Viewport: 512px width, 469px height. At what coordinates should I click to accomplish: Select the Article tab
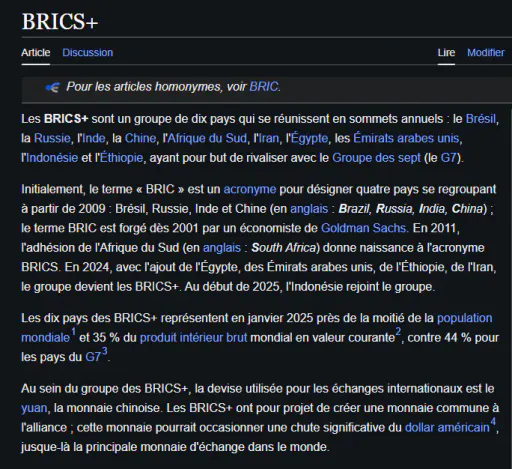click(36, 53)
